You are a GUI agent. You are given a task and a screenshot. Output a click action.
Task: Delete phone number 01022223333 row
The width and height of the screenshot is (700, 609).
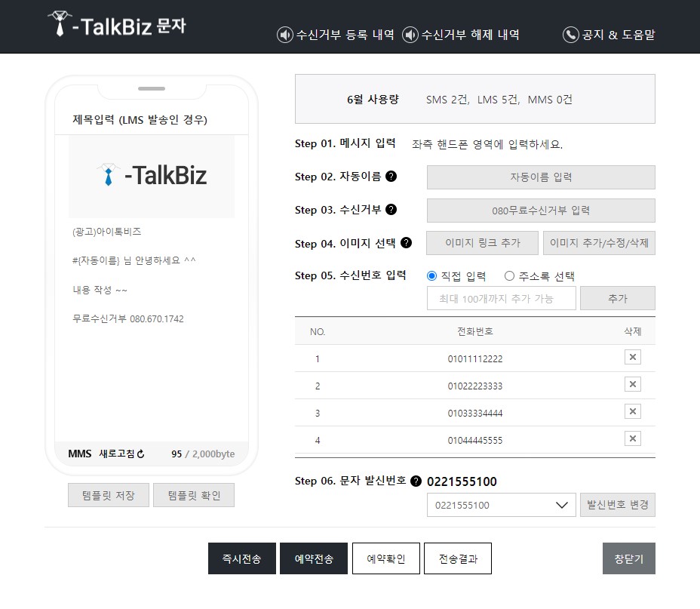coord(633,384)
